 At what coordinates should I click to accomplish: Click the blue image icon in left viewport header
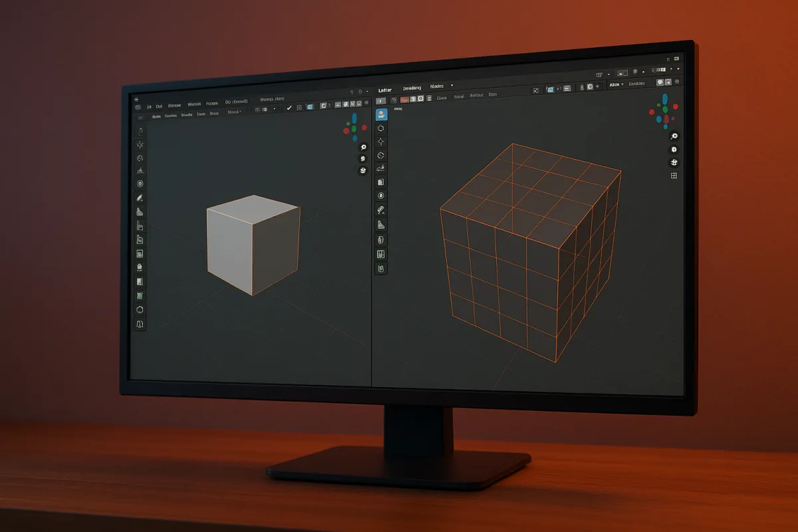click(x=309, y=107)
